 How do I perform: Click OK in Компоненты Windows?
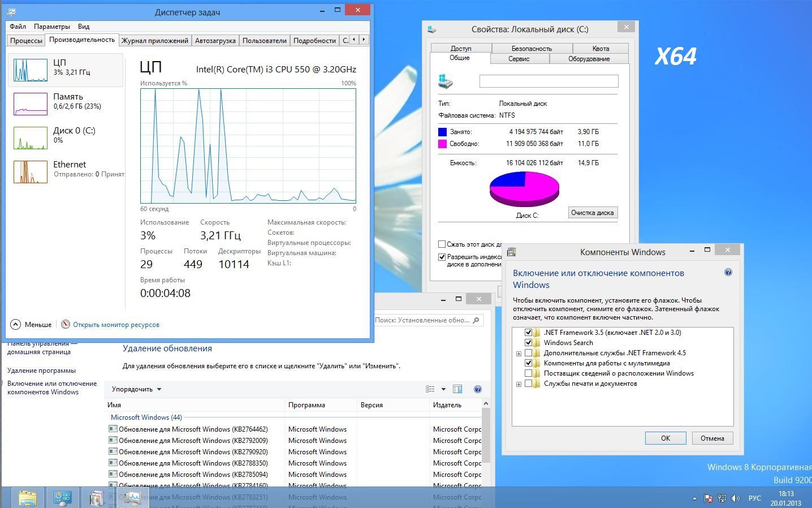666,438
